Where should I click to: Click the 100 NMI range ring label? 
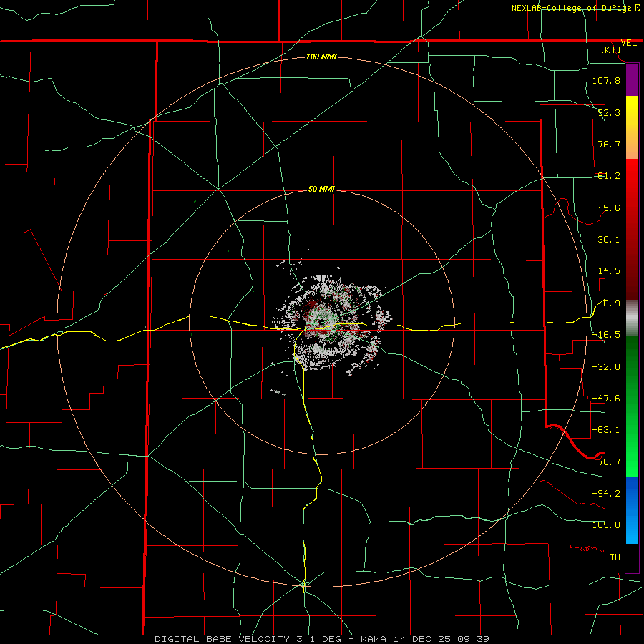[321, 57]
